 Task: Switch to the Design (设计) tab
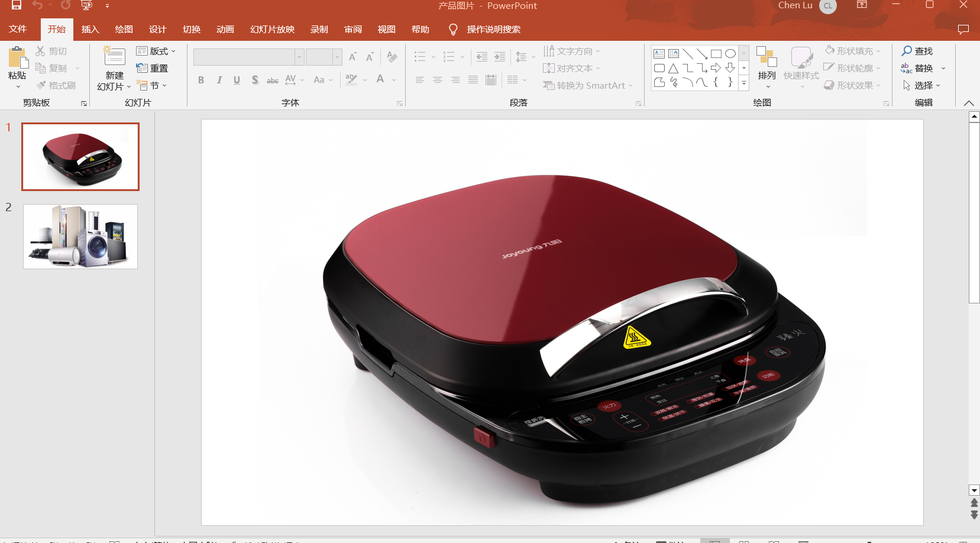tap(157, 29)
